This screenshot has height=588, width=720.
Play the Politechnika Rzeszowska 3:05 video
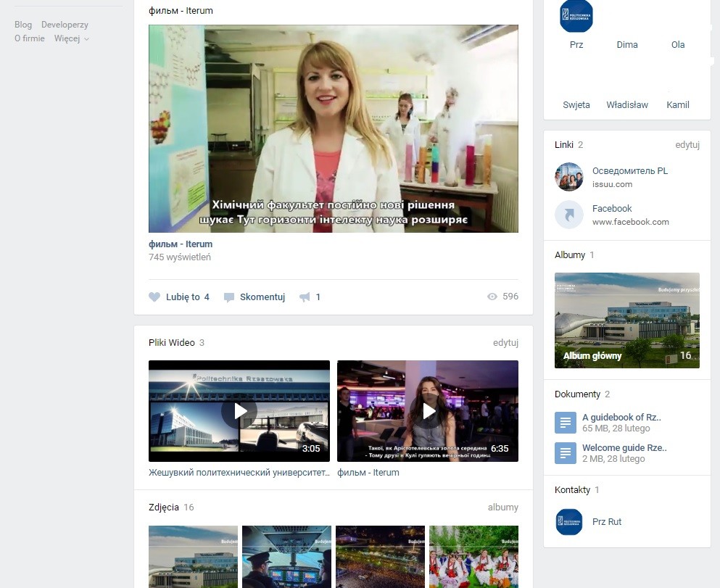tap(239, 411)
